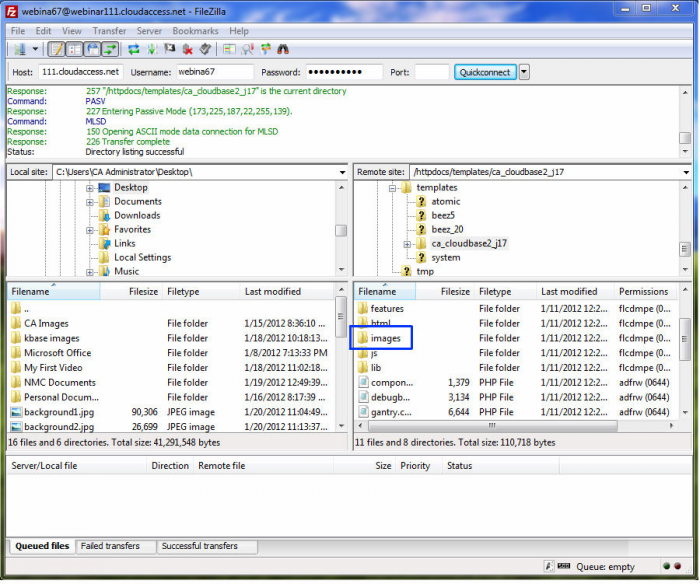The width and height of the screenshot is (700, 584).
Task: Toggle the local directory tree view
Action: 74,49
